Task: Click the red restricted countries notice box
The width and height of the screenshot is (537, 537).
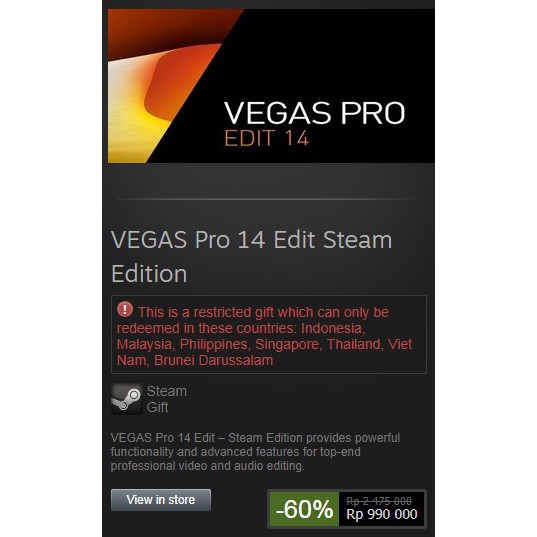Action: tap(269, 335)
